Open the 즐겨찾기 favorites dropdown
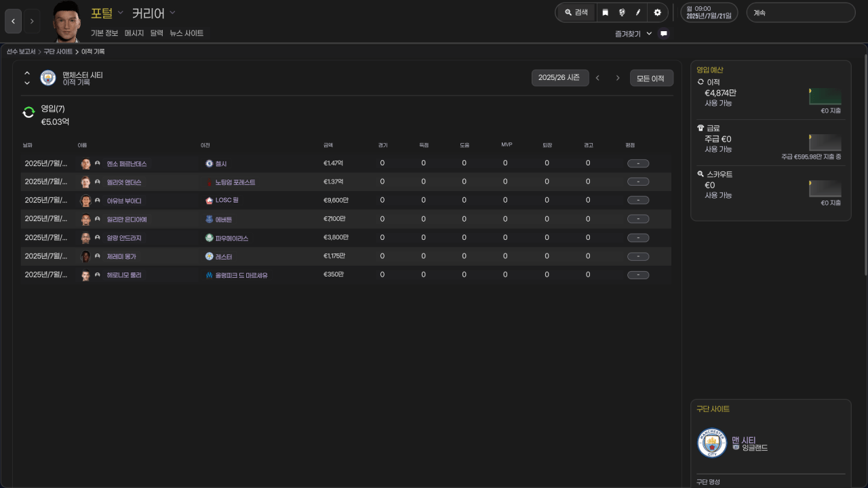The image size is (868, 488). [x=633, y=33]
